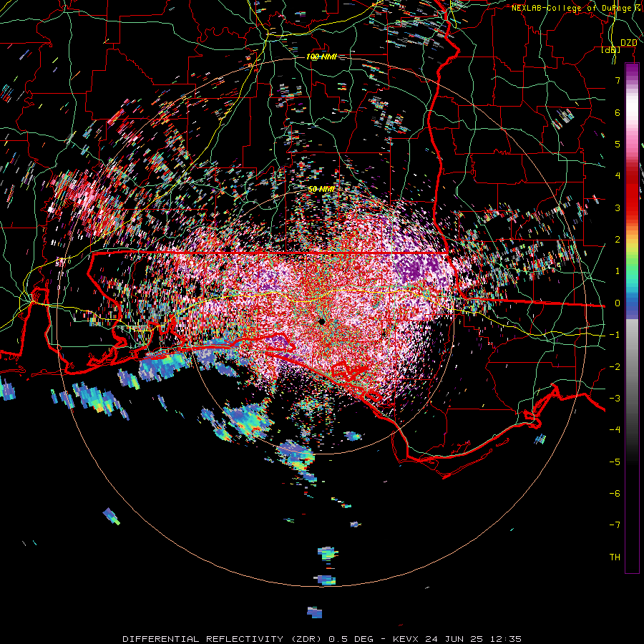Click the positive 5 value on the color scale
The height and width of the screenshot is (644, 644).
click(618, 144)
